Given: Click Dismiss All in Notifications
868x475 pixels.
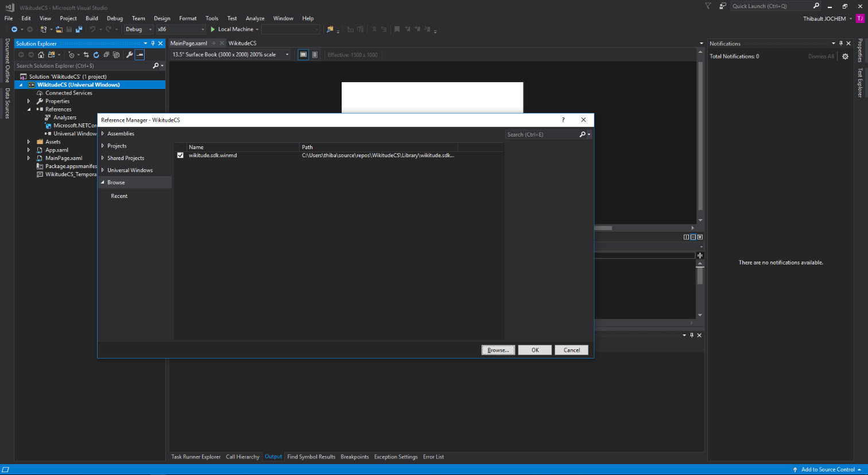Looking at the screenshot, I should click(821, 56).
